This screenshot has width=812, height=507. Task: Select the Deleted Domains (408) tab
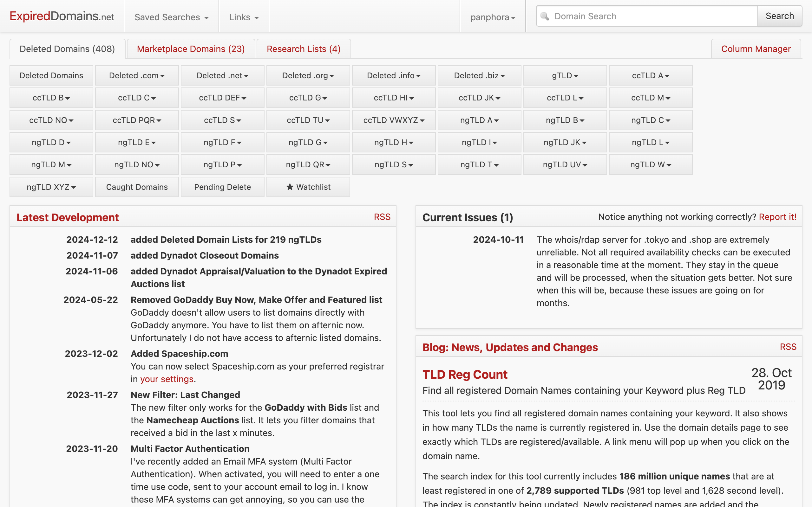67,49
